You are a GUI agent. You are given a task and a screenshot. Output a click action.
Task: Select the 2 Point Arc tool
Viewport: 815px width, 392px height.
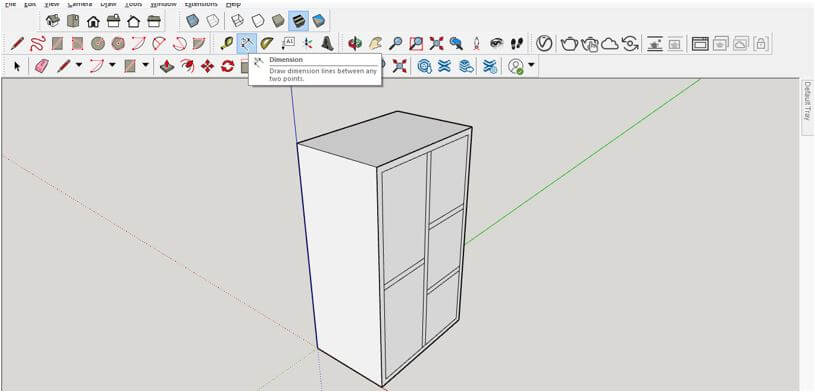tap(159, 43)
